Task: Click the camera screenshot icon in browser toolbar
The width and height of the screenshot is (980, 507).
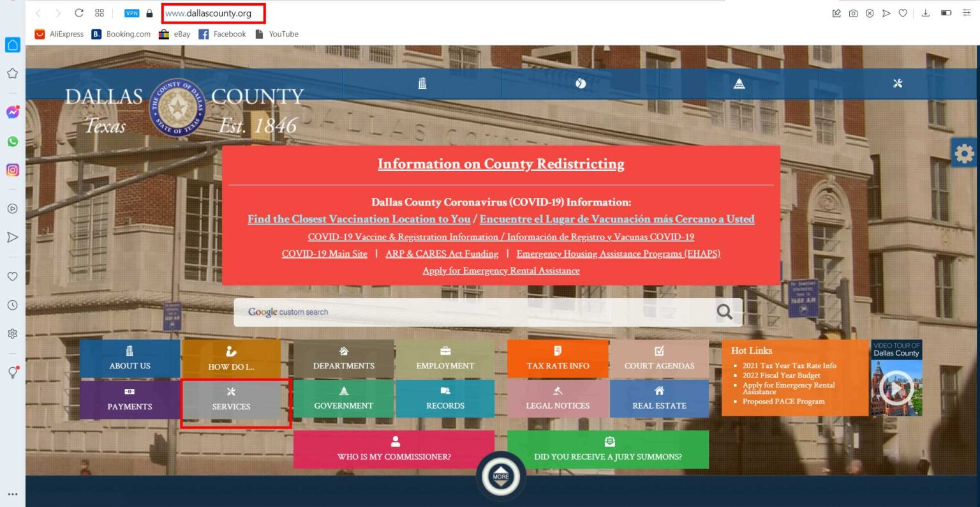Action: click(x=854, y=13)
